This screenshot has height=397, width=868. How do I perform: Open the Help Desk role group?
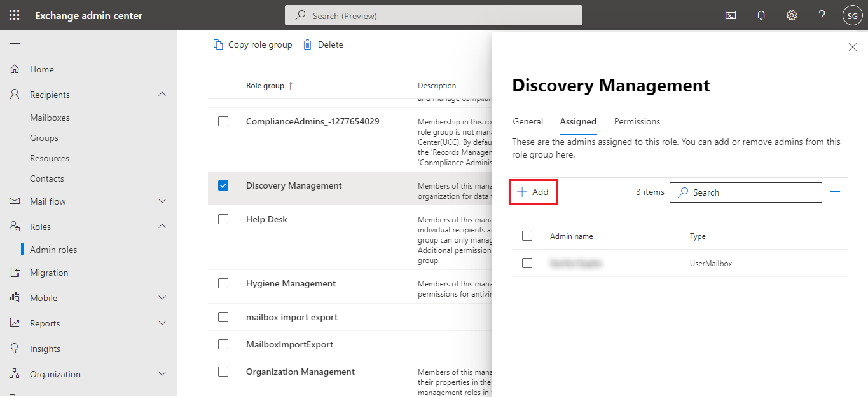tap(266, 219)
